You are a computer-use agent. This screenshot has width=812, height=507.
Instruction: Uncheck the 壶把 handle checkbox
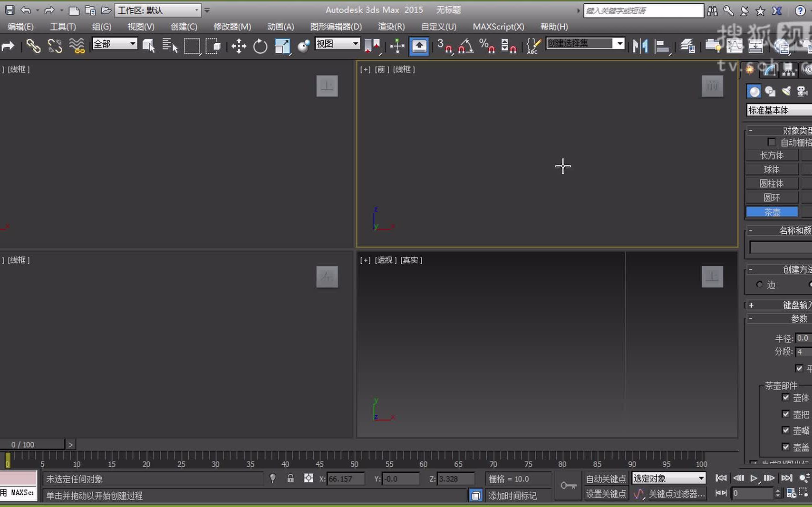point(785,414)
